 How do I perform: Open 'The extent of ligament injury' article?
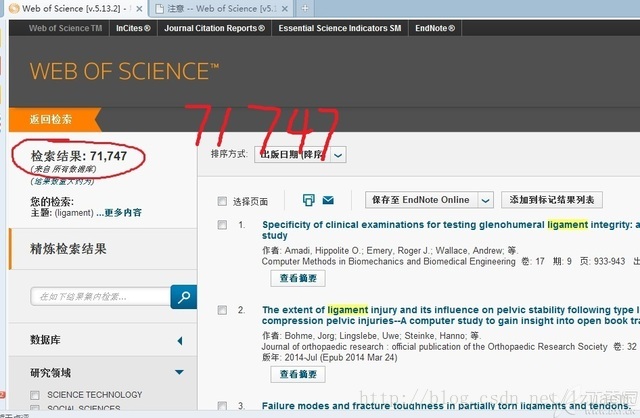click(x=451, y=315)
